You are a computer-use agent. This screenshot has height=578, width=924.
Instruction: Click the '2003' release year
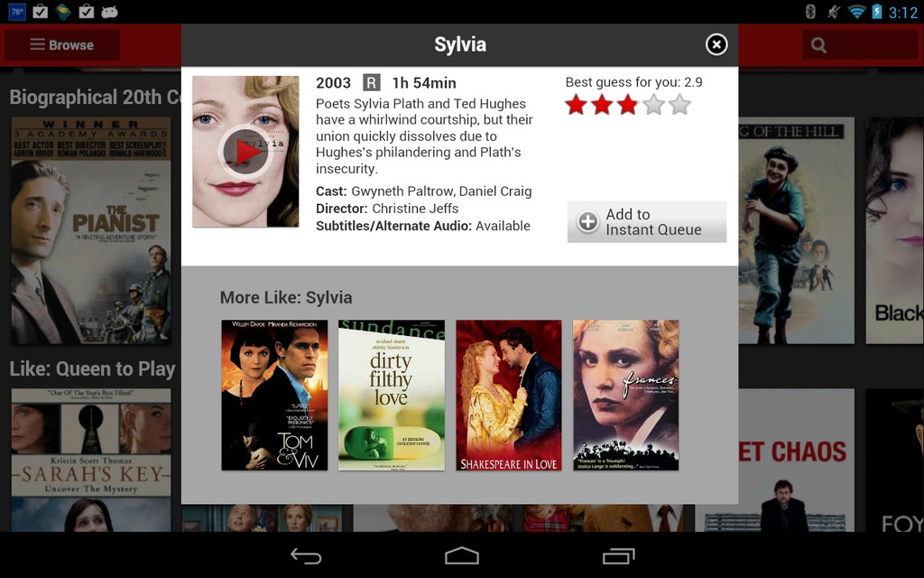pos(333,82)
